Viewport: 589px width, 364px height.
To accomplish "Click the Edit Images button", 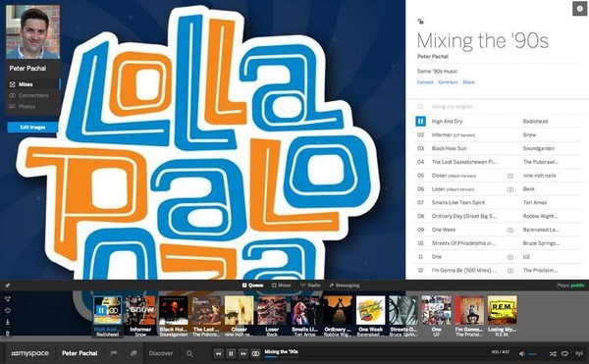I will coord(32,128).
